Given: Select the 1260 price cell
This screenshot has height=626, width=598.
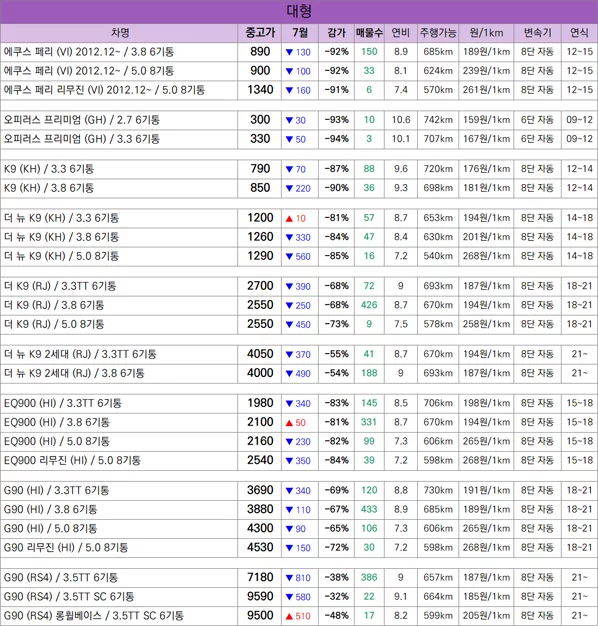Looking at the screenshot, I should point(260,237).
